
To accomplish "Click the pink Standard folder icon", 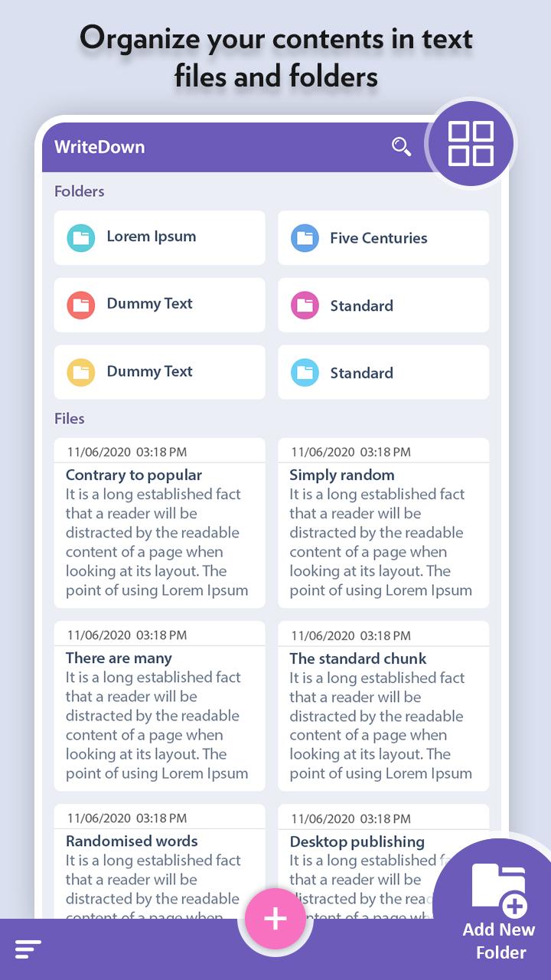I will pos(305,305).
